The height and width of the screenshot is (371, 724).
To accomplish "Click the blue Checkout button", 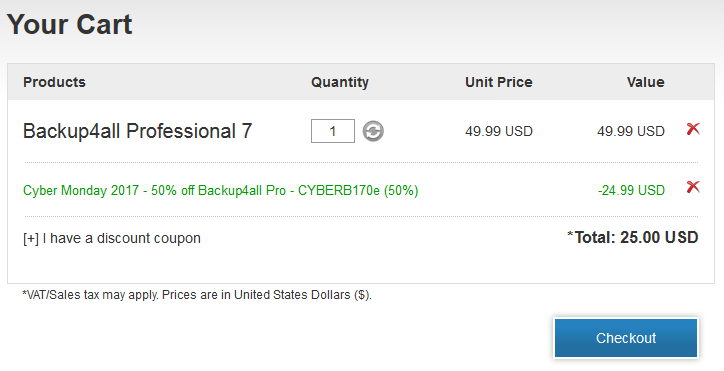I will click(x=626, y=338).
